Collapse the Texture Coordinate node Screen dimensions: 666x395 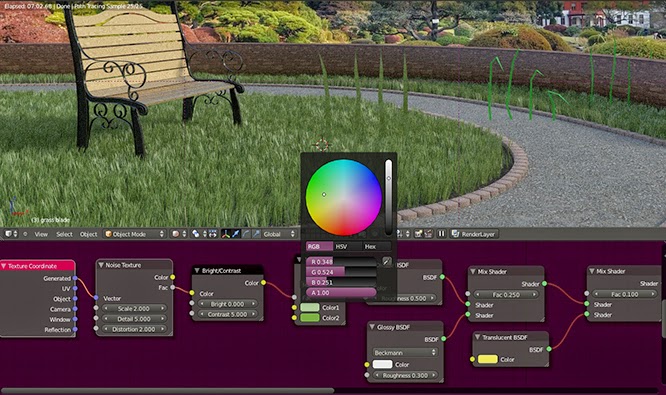click(4, 266)
